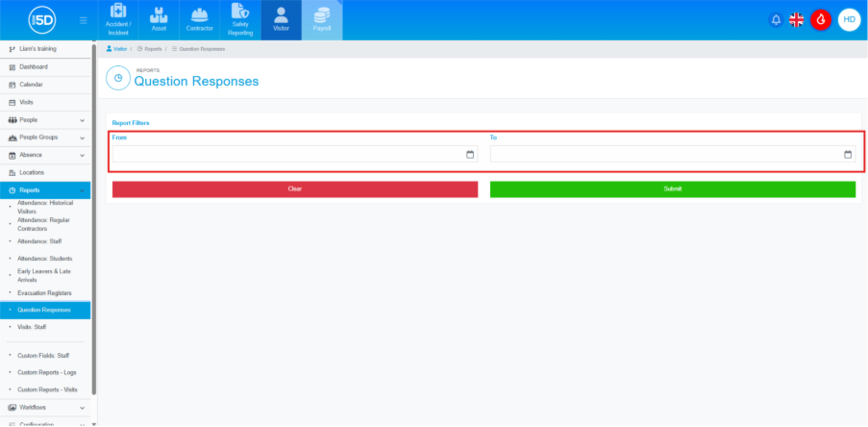This screenshot has height=427, width=868.
Task: Open Custom Reports - Logs
Action: click(47, 373)
